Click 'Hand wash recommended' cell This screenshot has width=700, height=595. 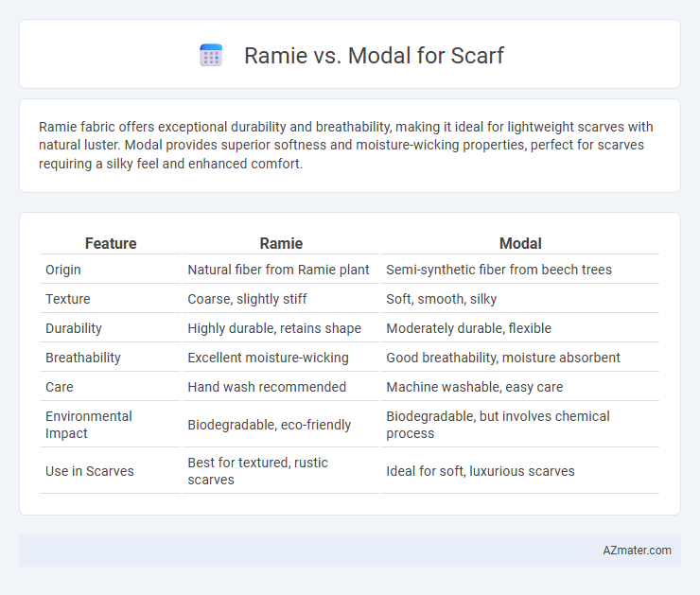pos(267,387)
